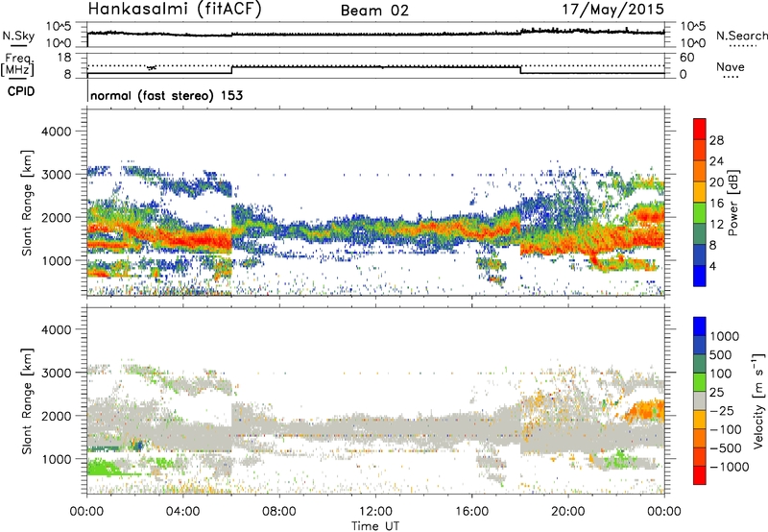Click the 'CPID' label
The width and height of the screenshot is (768, 532).
pyautogui.click(x=21, y=91)
